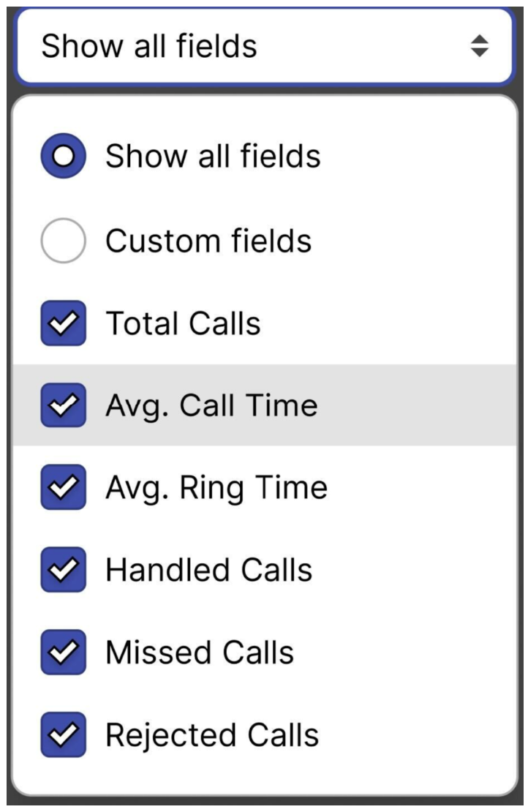Click the "Rejected Calls" text label

[x=212, y=734]
